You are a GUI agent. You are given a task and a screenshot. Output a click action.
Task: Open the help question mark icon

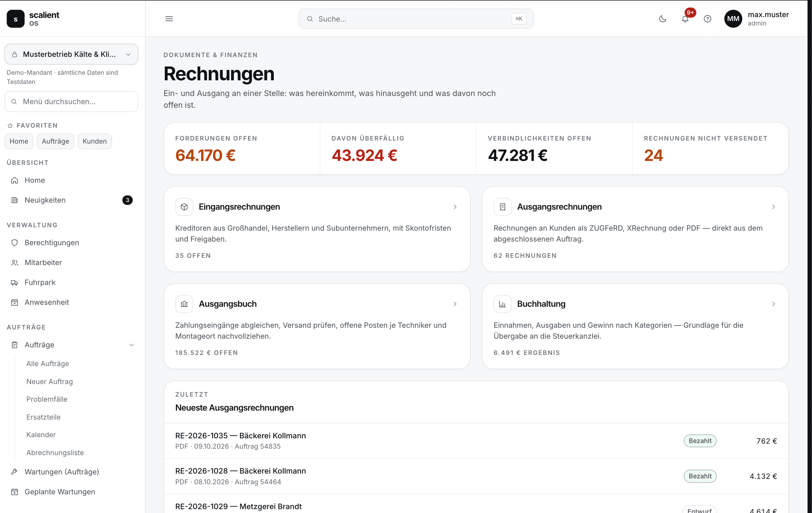coord(707,19)
